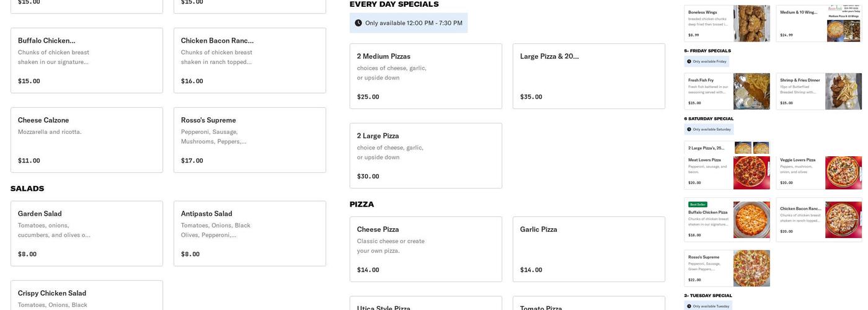Open the Boneless Wings photo thumbnail

[x=751, y=24]
